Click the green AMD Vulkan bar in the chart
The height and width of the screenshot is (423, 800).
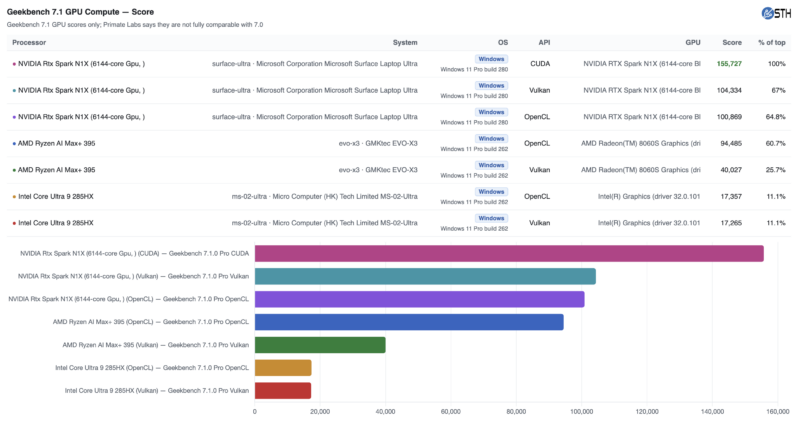click(x=320, y=345)
